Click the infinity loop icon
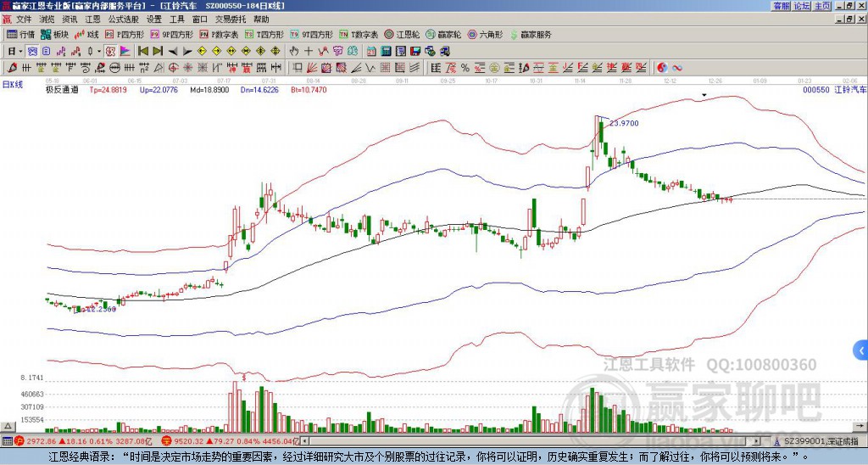Viewport: 868px width, 465px height. (676, 68)
